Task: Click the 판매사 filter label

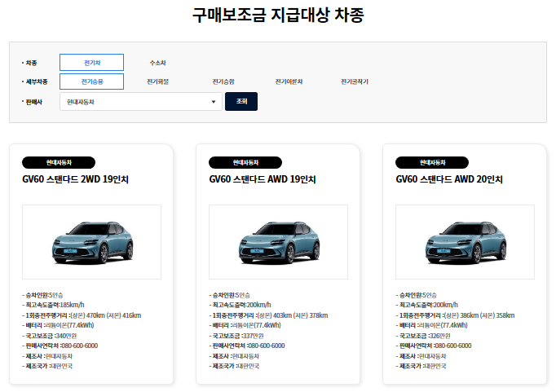Action: pyautogui.click(x=33, y=102)
